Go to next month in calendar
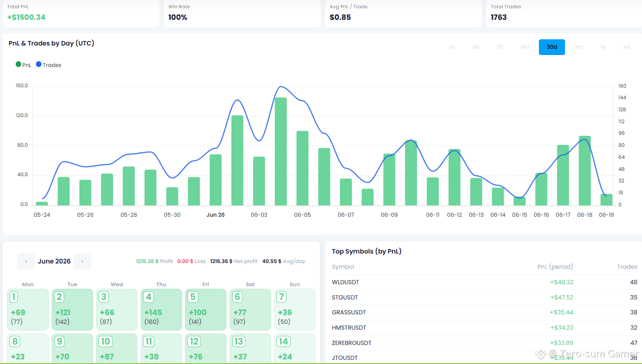 [x=82, y=261]
